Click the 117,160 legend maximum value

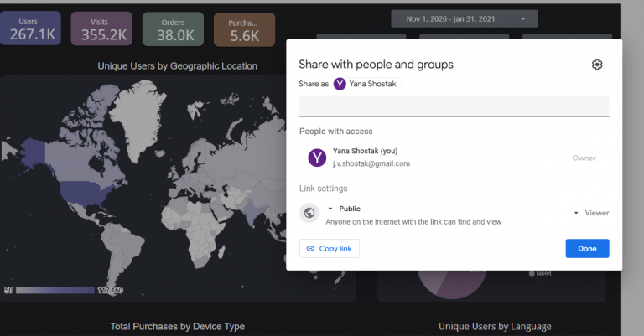click(x=110, y=290)
